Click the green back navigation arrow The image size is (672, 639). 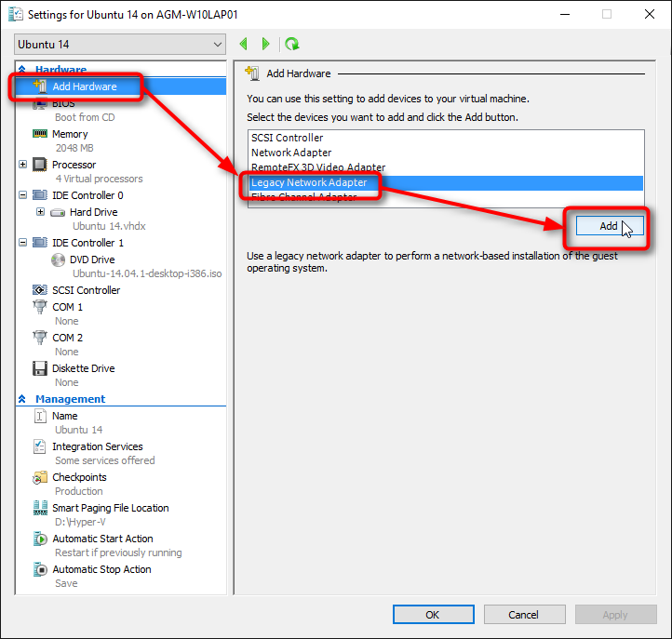pos(244,44)
